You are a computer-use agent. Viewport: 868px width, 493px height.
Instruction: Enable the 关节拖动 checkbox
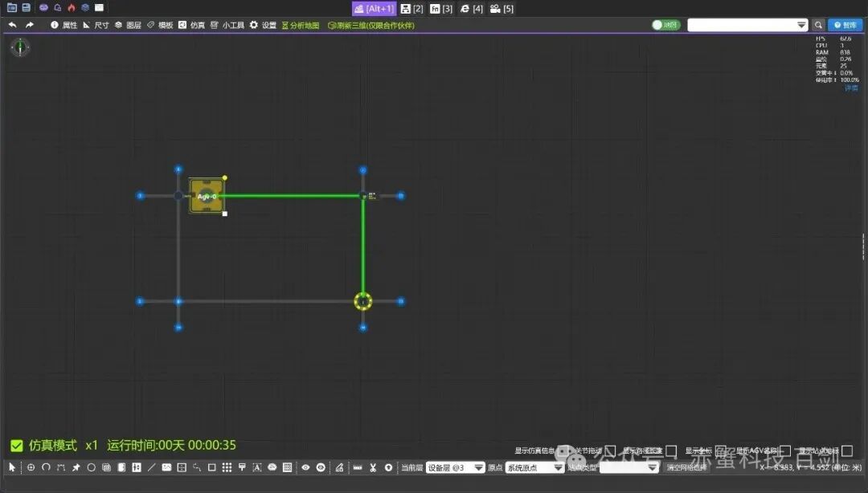610,451
